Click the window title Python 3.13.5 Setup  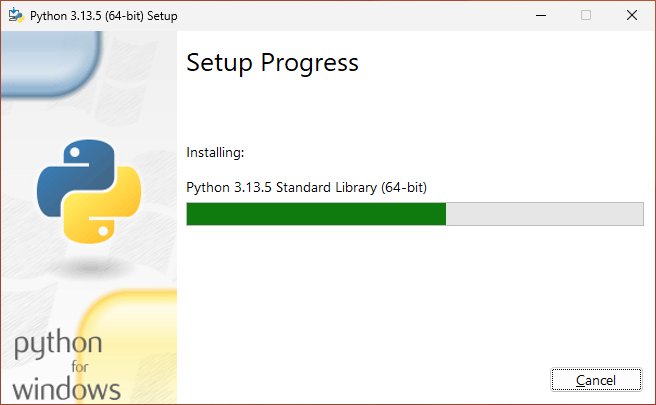tap(104, 16)
